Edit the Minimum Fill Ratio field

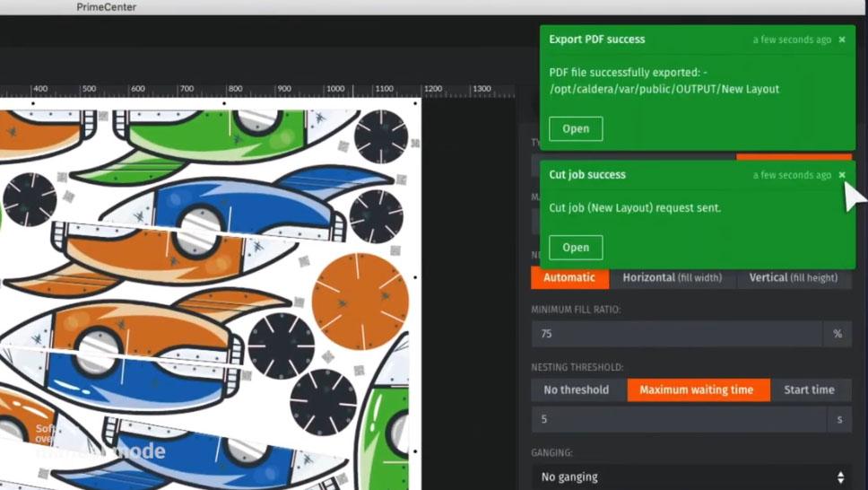pyautogui.click(x=676, y=334)
